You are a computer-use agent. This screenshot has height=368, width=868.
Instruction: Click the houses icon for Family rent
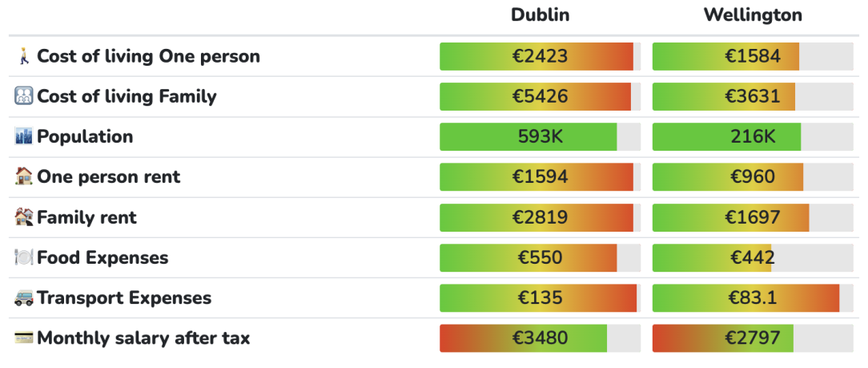[x=23, y=217]
